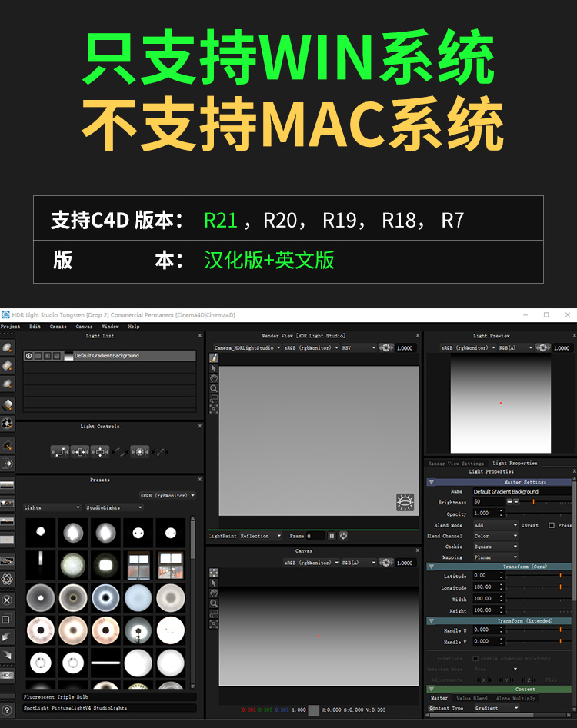Click the brightness light control button
This screenshot has width=577, height=728.
pos(140,451)
